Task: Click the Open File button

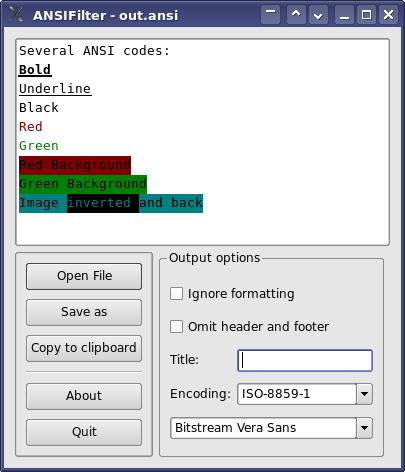Action: 84,276
